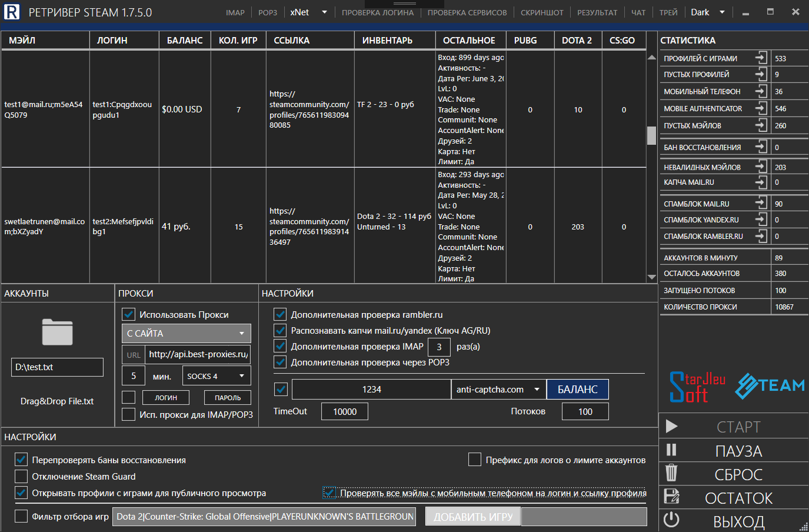
Task: Toggle mail.ru/yandex captcha recognition checkbox
Action: [x=281, y=330]
